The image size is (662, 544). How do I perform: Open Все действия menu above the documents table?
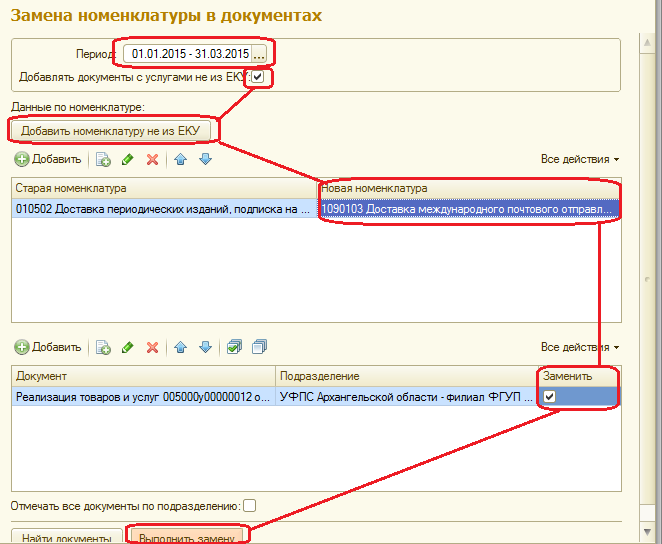pyautogui.click(x=580, y=347)
